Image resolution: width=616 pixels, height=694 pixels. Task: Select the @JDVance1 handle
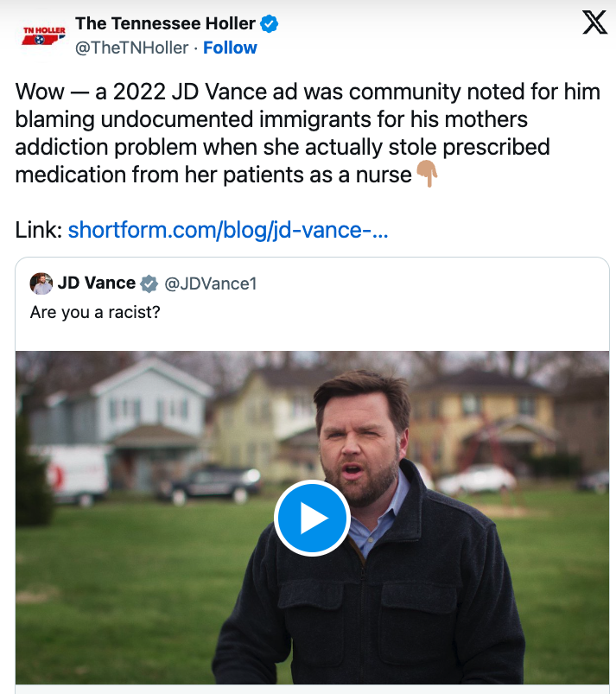tap(210, 283)
